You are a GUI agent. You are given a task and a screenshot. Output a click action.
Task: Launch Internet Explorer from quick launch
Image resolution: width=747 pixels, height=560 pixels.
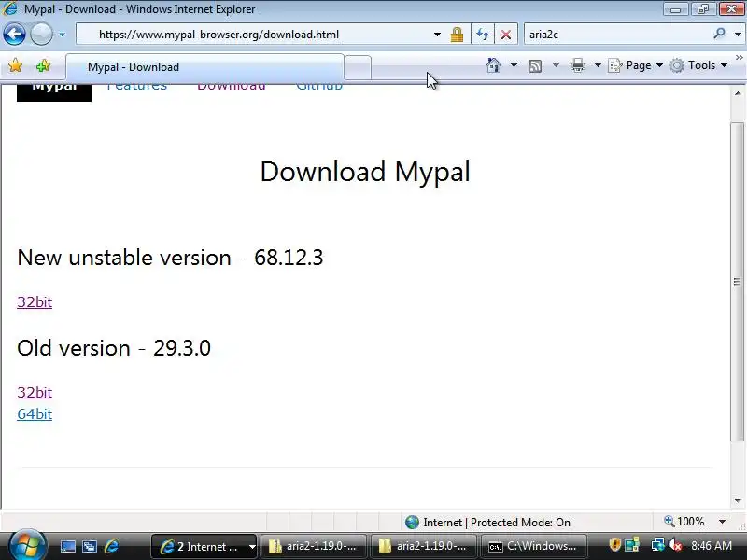click(x=111, y=546)
